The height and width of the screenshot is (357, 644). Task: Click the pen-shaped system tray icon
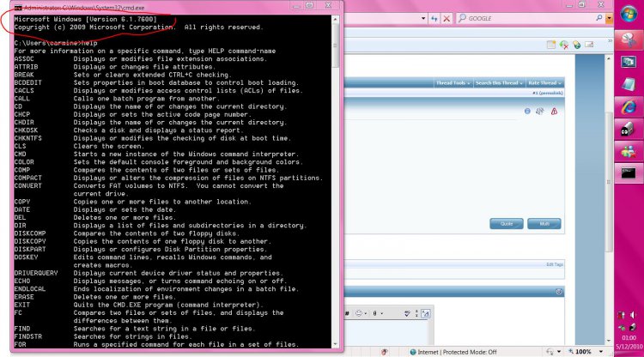(x=633, y=327)
